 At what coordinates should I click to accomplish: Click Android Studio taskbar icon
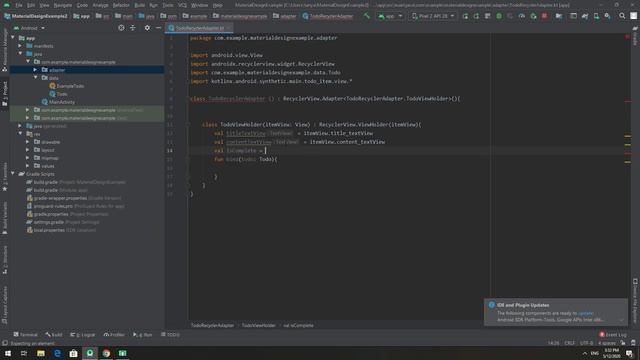pyautogui.click(x=90, y=353)
